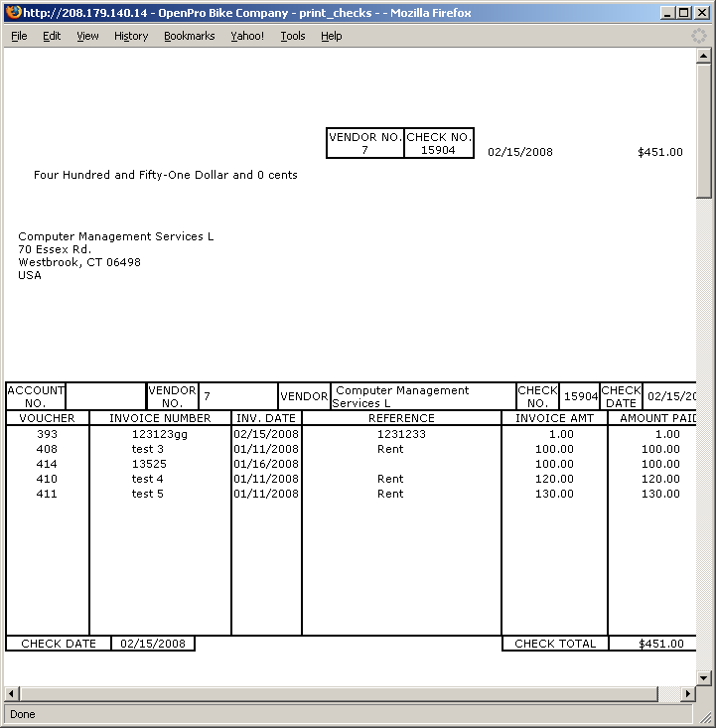
Task: Expand the Bookmarks menu
Action: [x=189, y=36]
